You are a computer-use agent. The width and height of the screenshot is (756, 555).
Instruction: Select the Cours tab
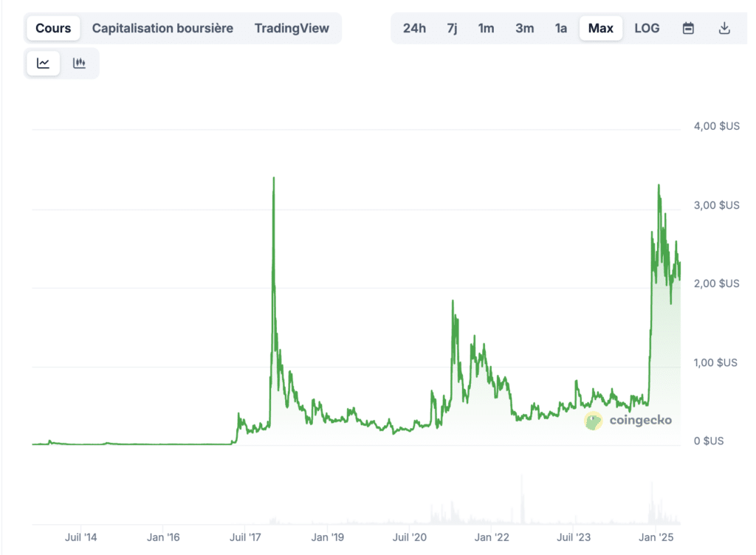coord(53,29)
